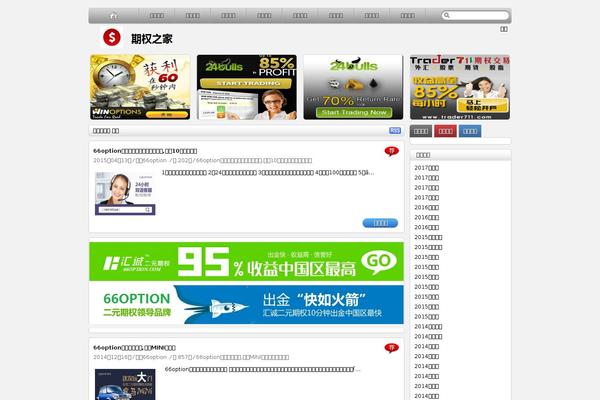Image resolution: width=600 pixels, height=400 pixels.
Task: Click the red dollar-sign logo
Action: (112, 38)
